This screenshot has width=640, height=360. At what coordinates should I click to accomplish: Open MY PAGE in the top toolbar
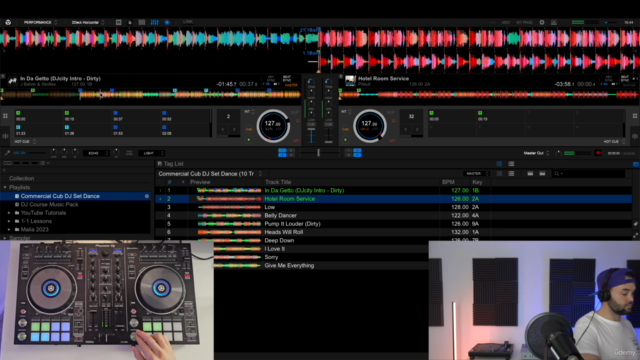click(524, 22)
